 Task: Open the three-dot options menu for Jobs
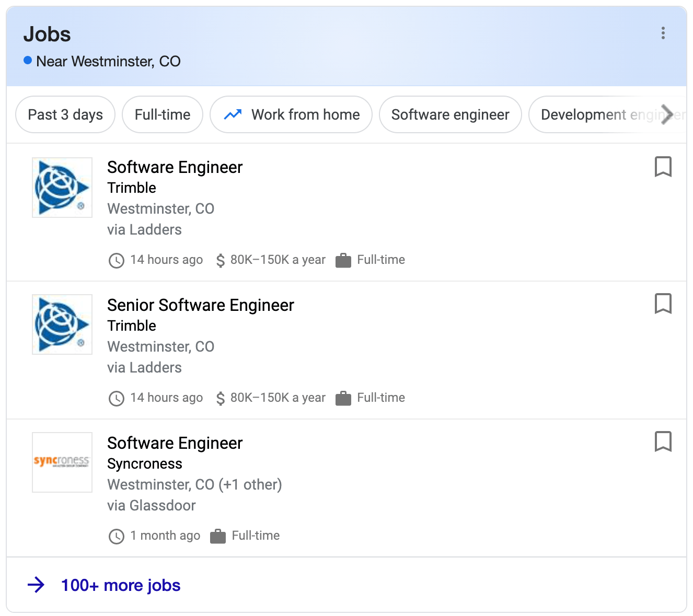[x=663, y=33]
